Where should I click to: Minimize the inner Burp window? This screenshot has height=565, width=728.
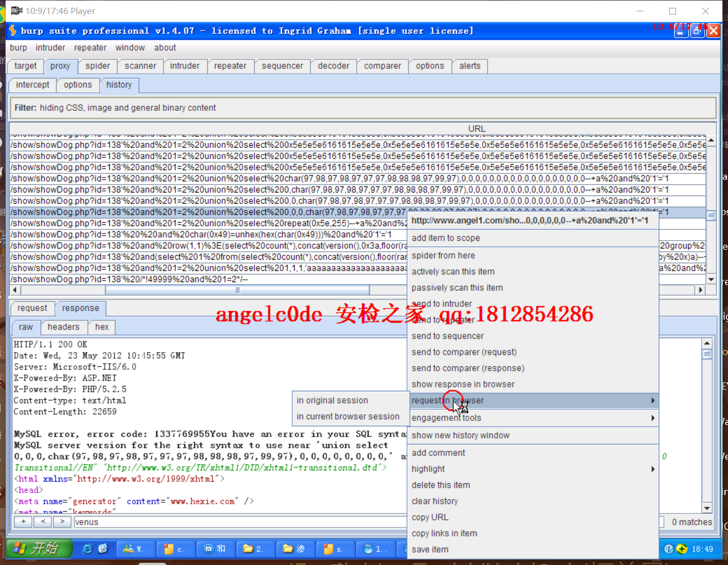pyautogui.click(x=680, y=31)
